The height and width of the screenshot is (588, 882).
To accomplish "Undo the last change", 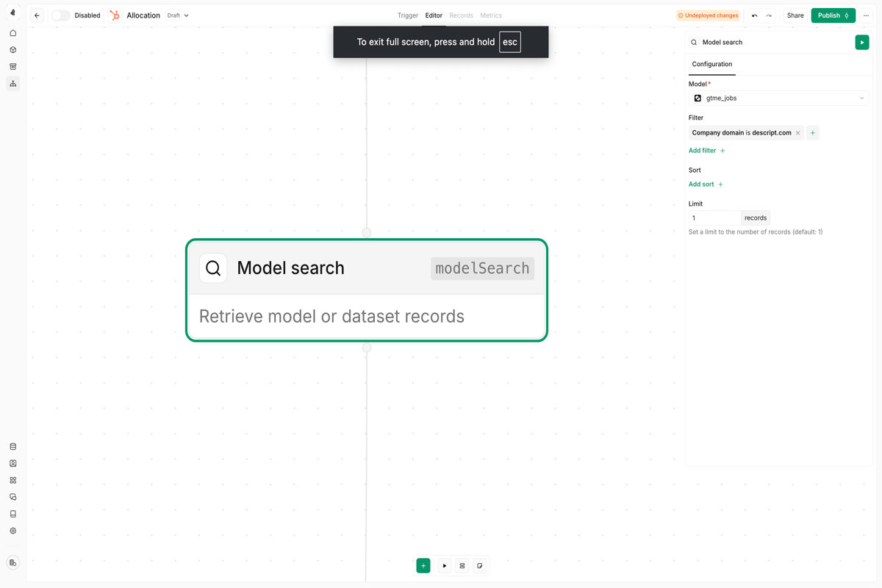I will 754,15.
